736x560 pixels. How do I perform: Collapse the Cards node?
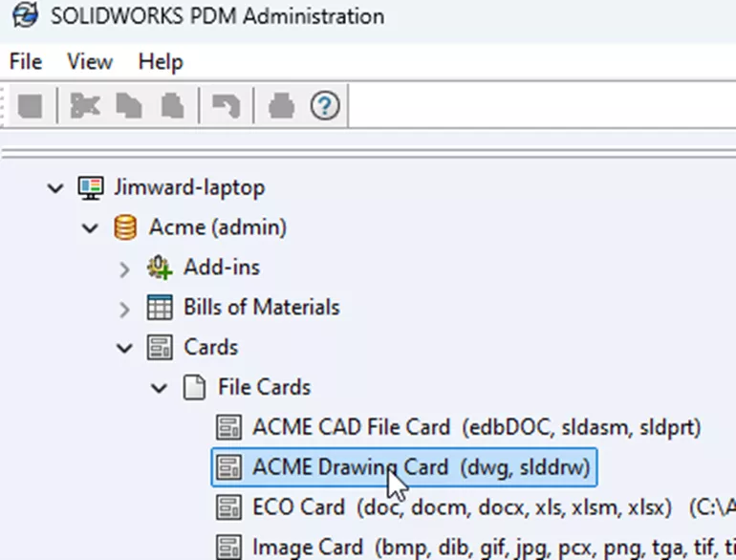pos(124,348)
